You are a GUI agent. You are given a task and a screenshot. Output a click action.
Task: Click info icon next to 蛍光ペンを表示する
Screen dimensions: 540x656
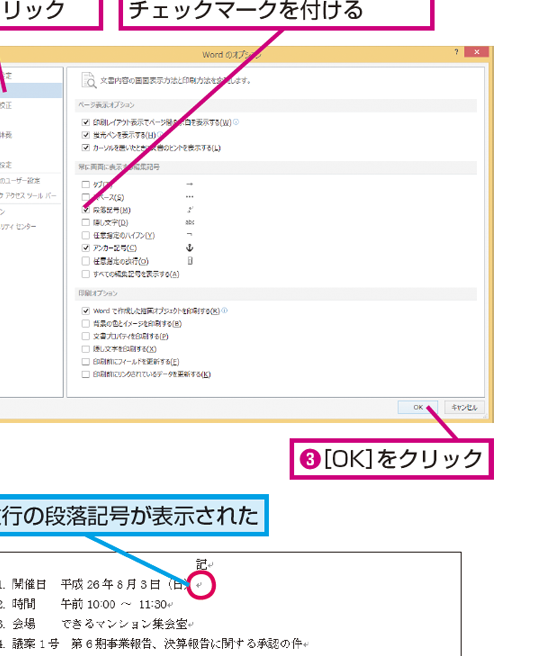(x=161, y=135)
